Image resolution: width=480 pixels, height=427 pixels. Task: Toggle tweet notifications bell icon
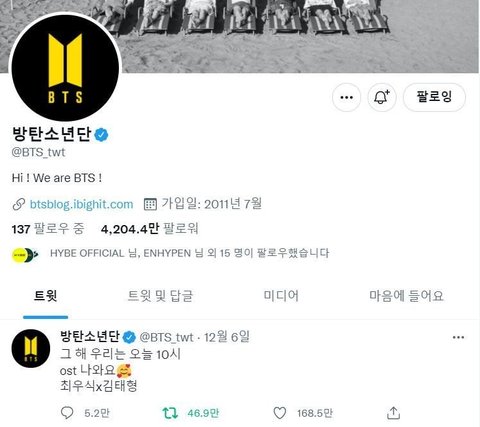(382, 97)
